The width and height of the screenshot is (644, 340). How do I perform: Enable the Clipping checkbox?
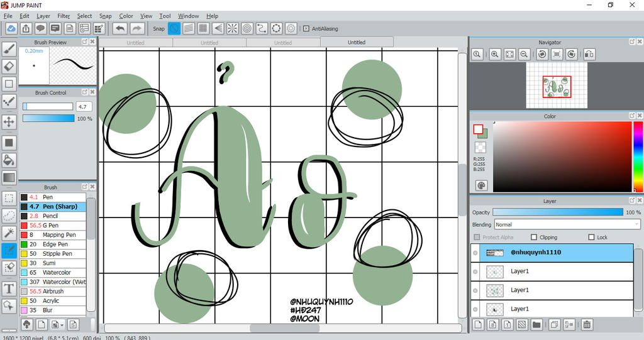[534, 238]
